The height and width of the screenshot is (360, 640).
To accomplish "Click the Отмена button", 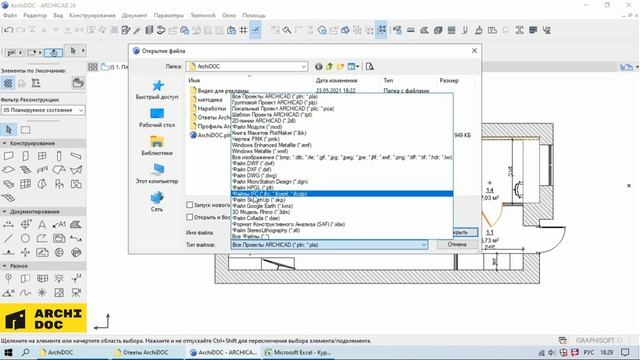I will [x=457, y=244].
